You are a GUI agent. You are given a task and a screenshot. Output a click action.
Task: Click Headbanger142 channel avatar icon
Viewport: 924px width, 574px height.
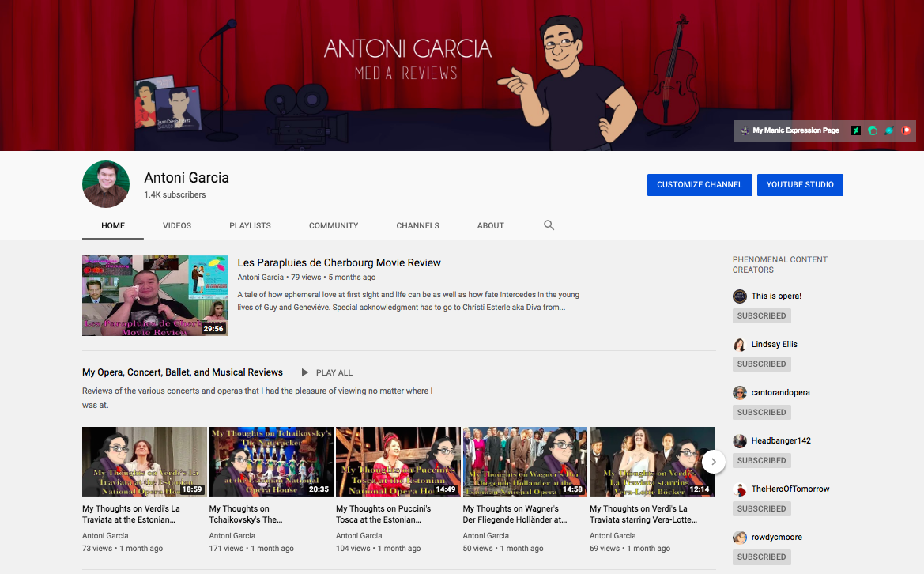click(740, 440)
